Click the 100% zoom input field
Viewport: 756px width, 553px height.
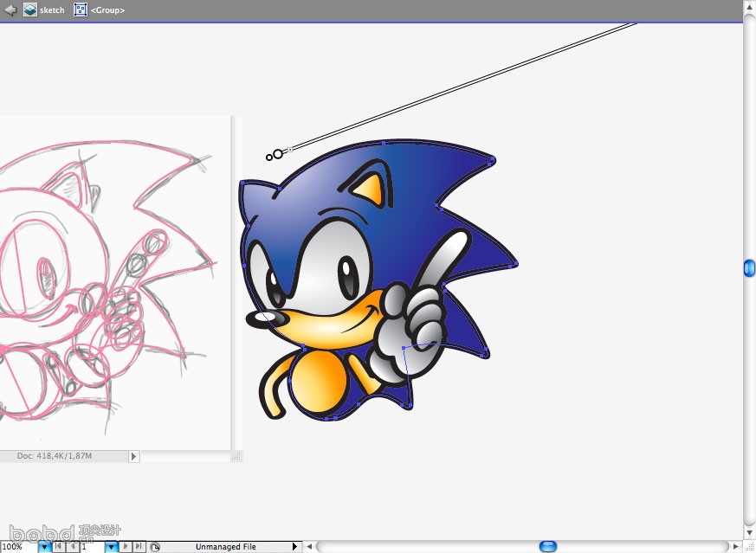[x=18, y=547]
